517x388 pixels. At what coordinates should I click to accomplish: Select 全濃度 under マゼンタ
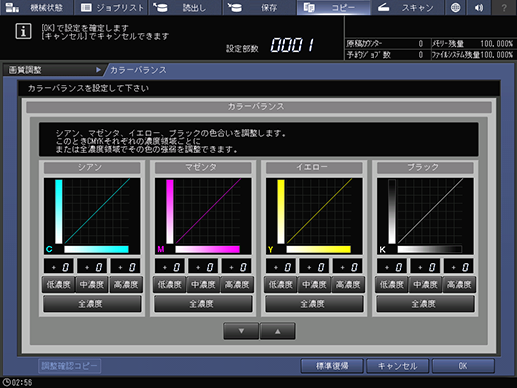(x=203, y=304)
